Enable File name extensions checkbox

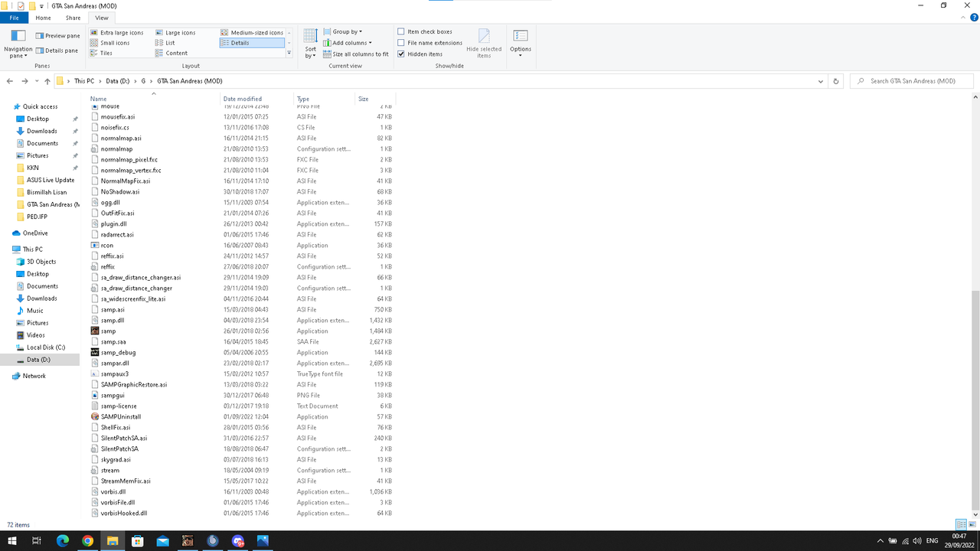[401, 43]
